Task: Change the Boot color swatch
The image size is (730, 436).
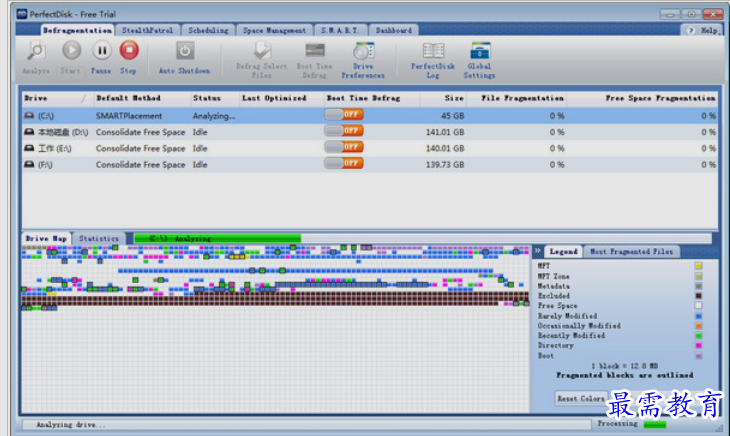Action: (698, 356)
